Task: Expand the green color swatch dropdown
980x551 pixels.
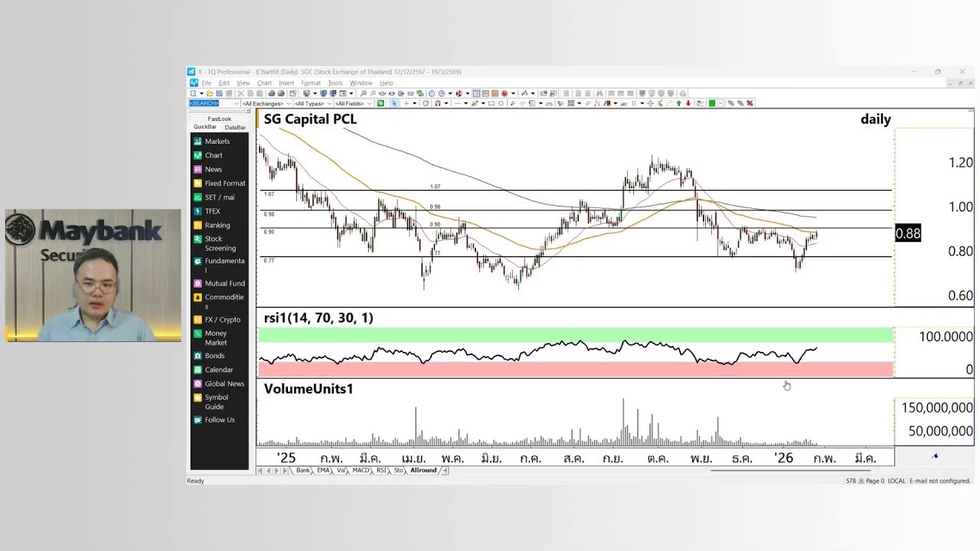Action: pos(720,103)
